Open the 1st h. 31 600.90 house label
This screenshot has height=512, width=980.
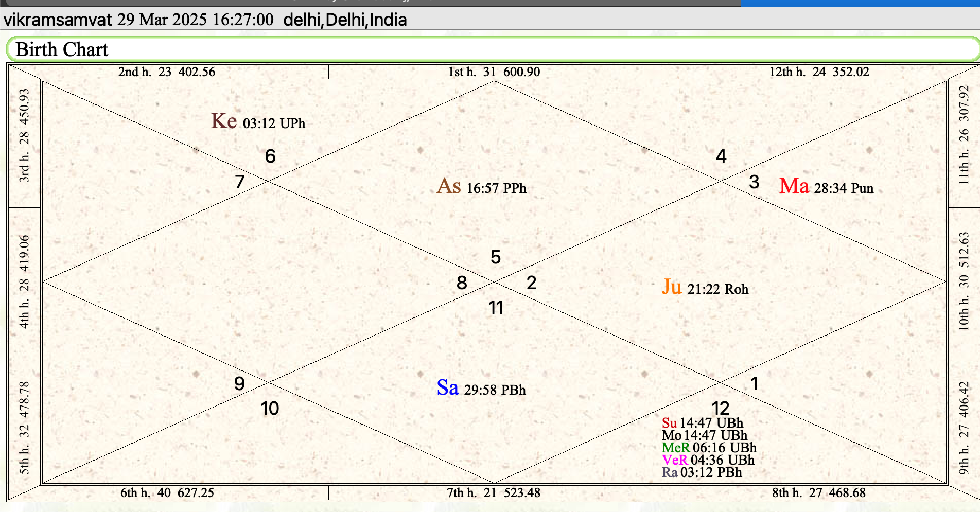493,72
